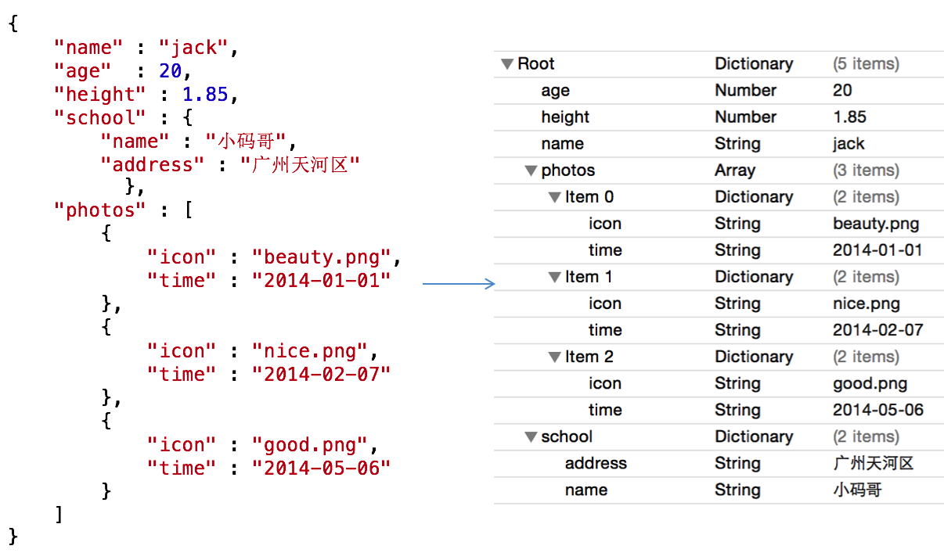Click the (3 items) count in photos row
This screenshot has height=560, width=944.
pos(866,171)
